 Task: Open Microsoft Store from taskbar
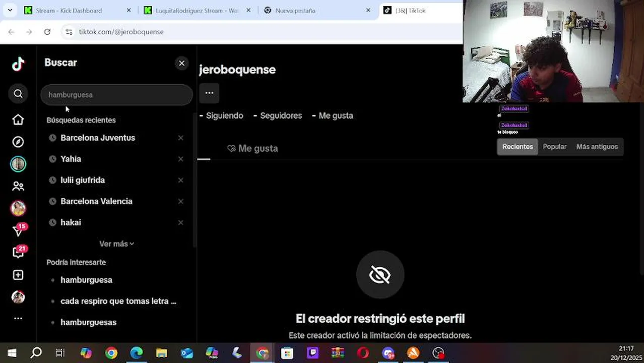(287, 353)
